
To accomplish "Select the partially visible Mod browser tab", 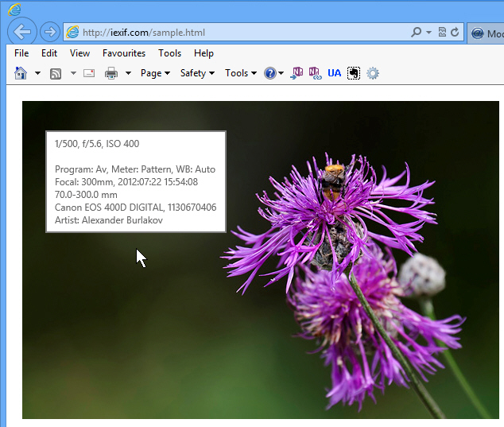I will (486, 33).
